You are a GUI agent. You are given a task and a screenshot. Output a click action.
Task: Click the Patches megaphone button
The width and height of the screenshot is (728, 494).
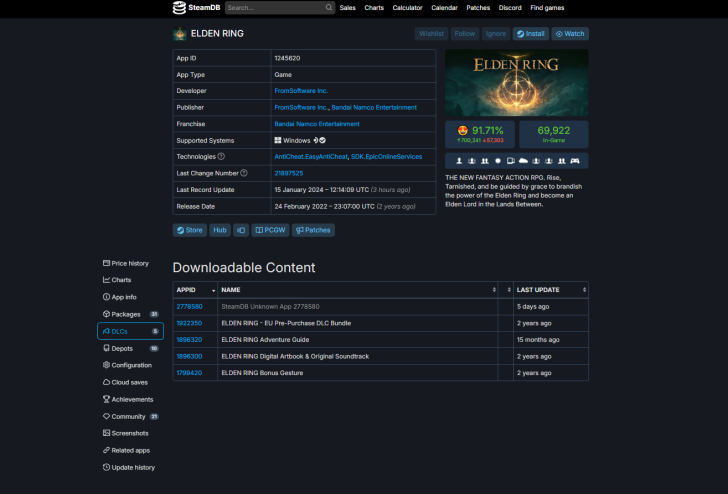click(312, 230)
